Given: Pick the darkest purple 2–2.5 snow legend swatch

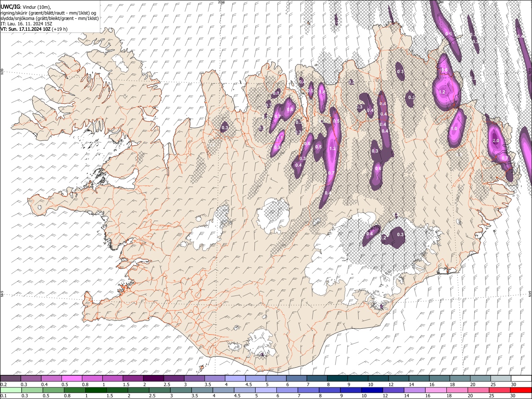Looking at the screenshot, I should pos(153,378).
